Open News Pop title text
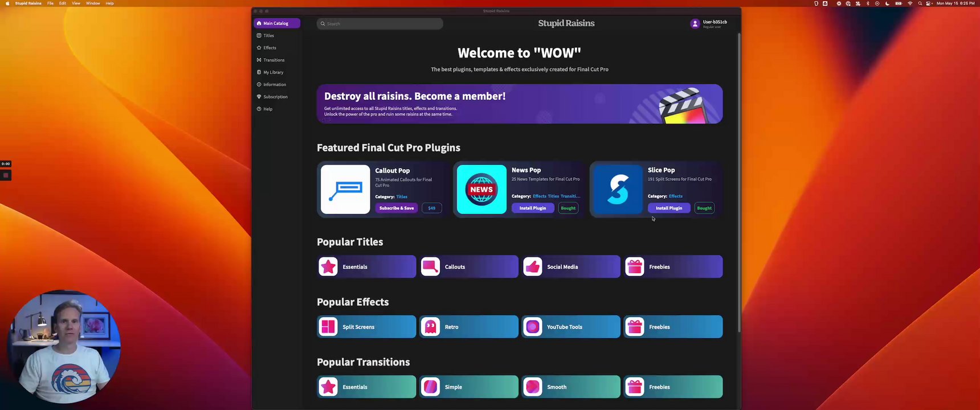The height and width of the screenshot is (410, 980). click(x=526, y=170)
